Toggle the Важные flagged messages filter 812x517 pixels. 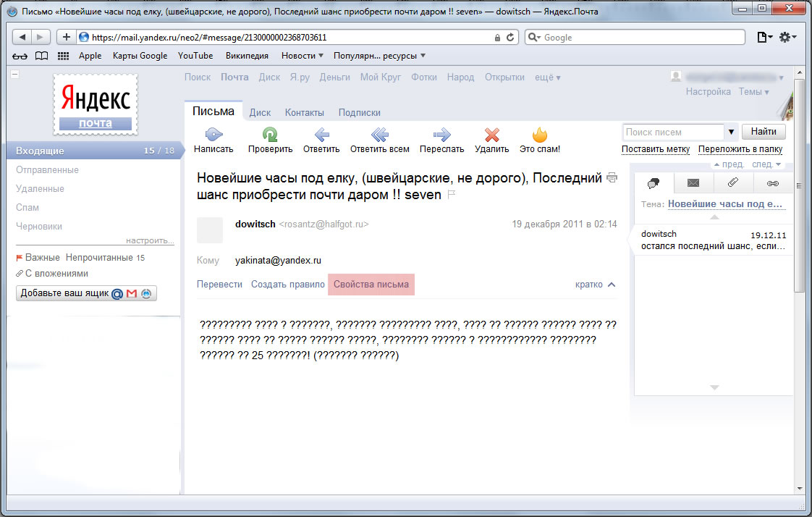(x=38, y=258)
